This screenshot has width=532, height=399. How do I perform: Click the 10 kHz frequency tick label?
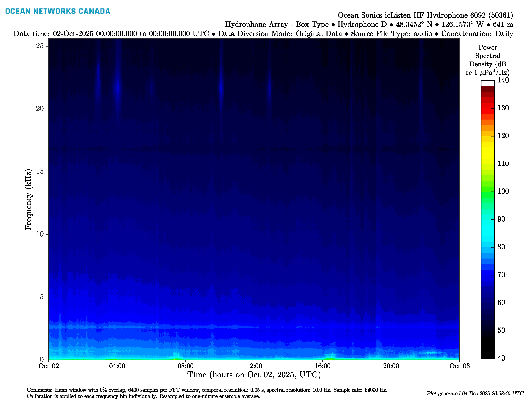click(40, 234)
